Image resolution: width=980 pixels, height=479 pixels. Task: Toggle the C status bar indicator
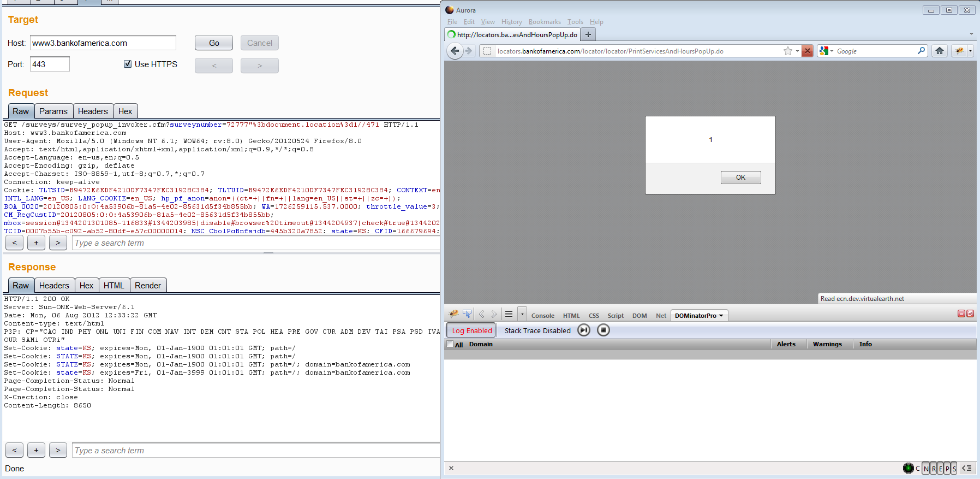coord(918,469)
